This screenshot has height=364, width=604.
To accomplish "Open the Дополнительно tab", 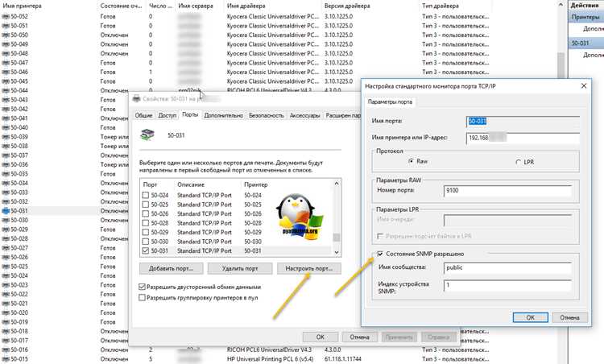I will tap(223, 115).
